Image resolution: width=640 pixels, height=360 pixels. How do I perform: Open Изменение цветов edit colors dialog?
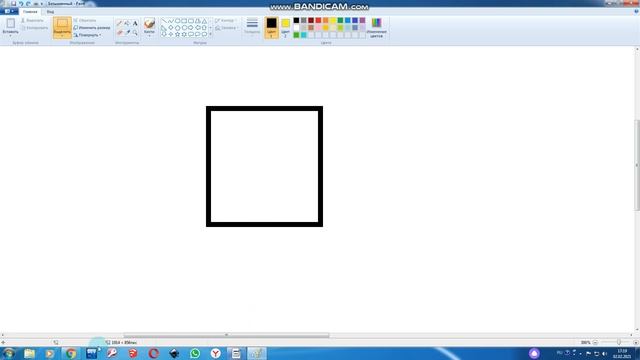click(376, 28)
